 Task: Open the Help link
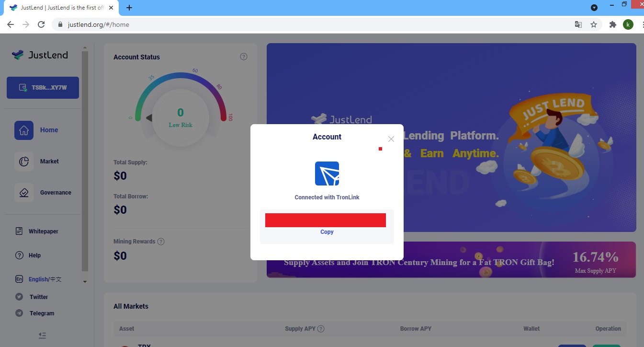coord(34,255)
